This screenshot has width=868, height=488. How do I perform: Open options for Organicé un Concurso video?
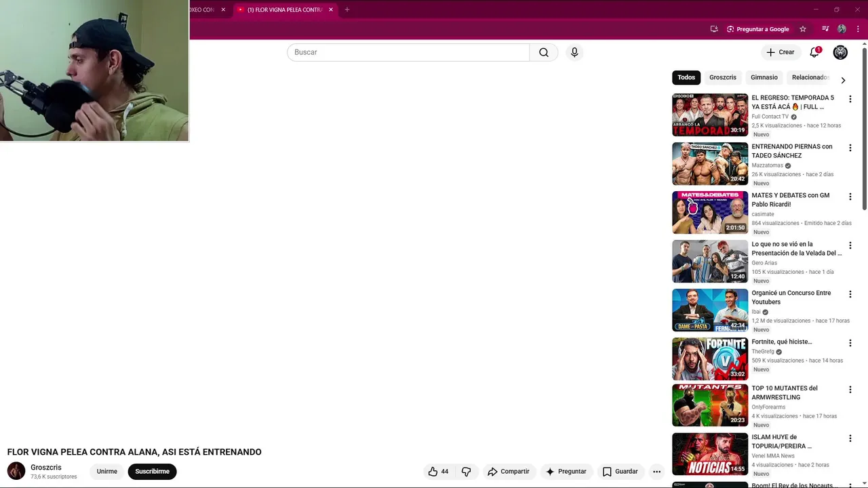pos(850,294)
